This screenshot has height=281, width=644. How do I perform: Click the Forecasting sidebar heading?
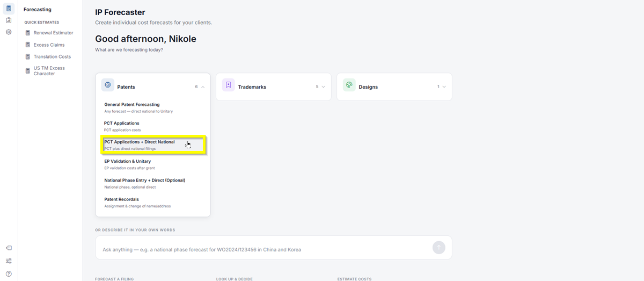pyautogui.click(x=38, y=10)
